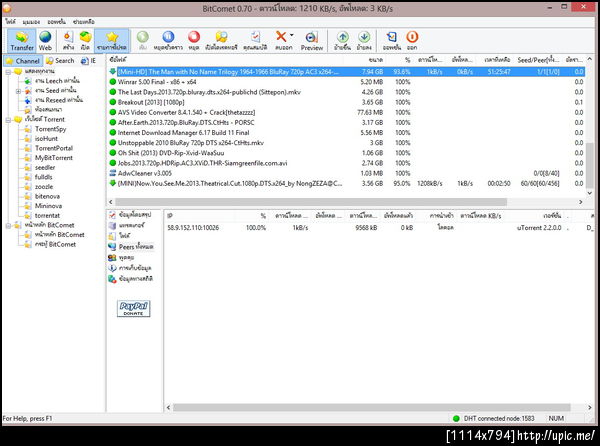The image size is (600, 446).
Task: Sort peers by IP column header
Action: coord(170,216)
